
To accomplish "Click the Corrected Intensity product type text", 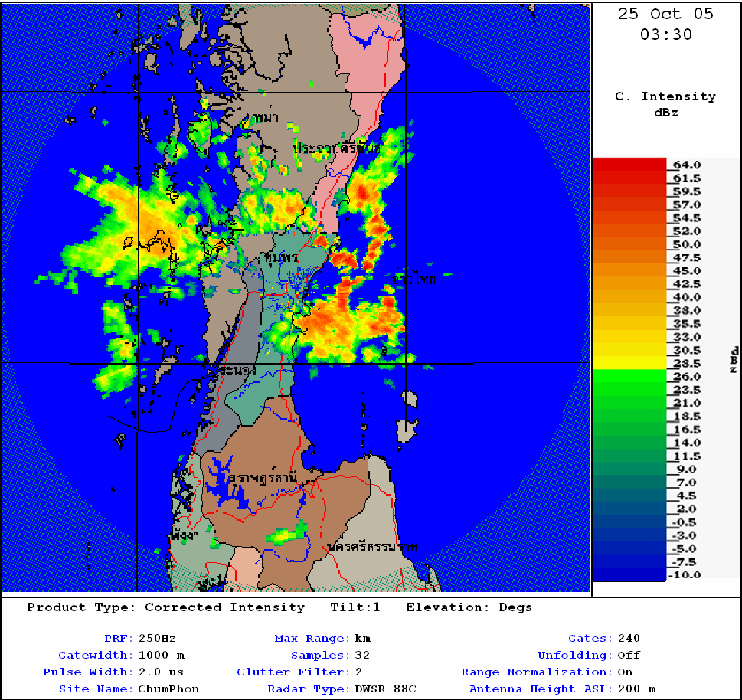I will 224,607.
